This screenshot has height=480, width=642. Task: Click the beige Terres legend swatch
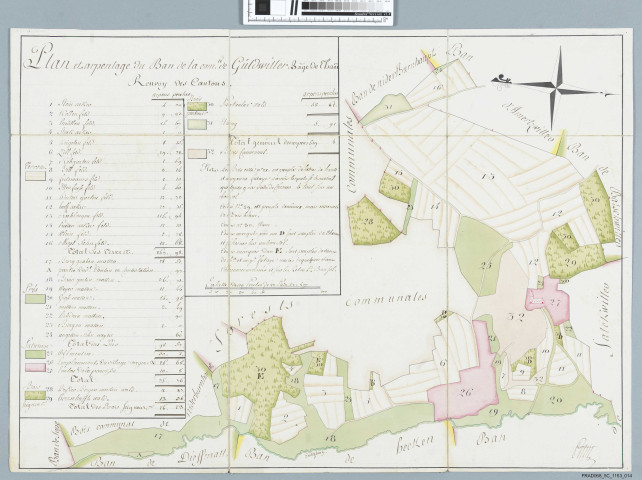(x=35, y=174)
